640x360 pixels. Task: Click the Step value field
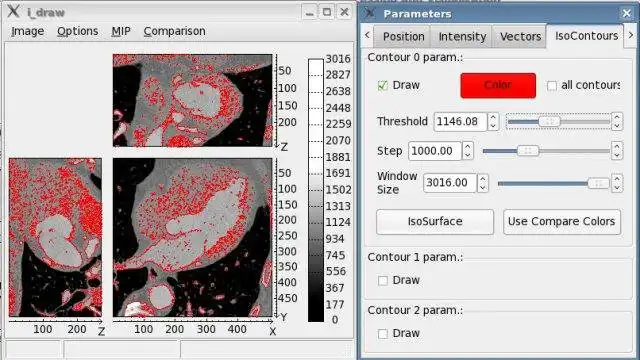click(x=435, y=151)
